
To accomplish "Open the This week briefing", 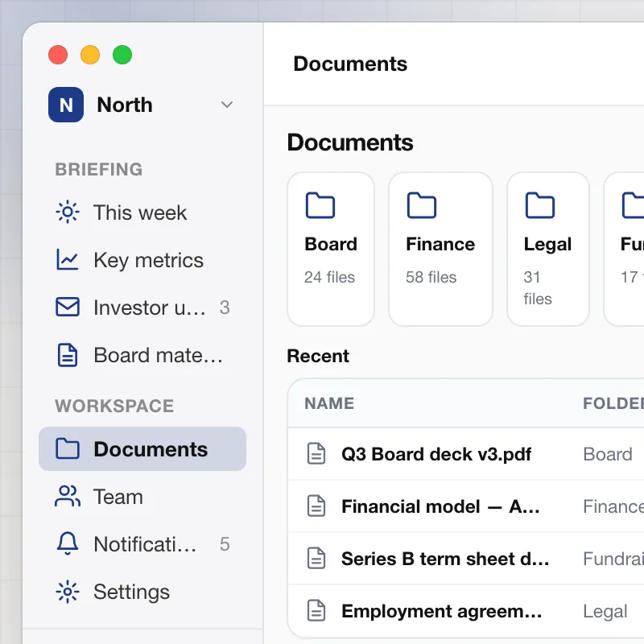I will (x=142, y=213).
